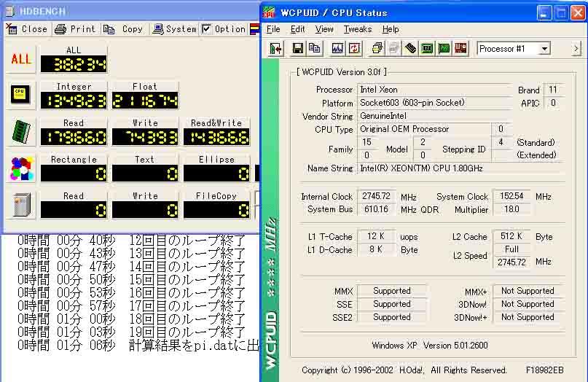Click the Float score 211674

click(145, 101)
